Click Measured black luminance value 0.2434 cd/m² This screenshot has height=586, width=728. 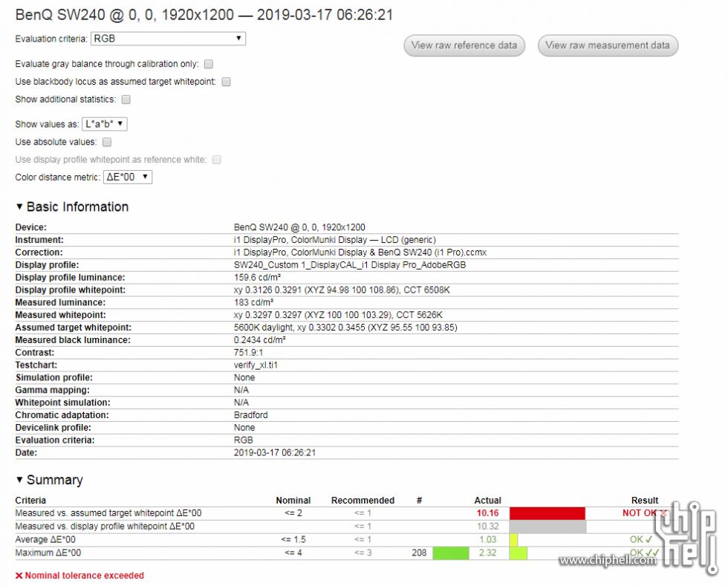(x=259, y=340)
